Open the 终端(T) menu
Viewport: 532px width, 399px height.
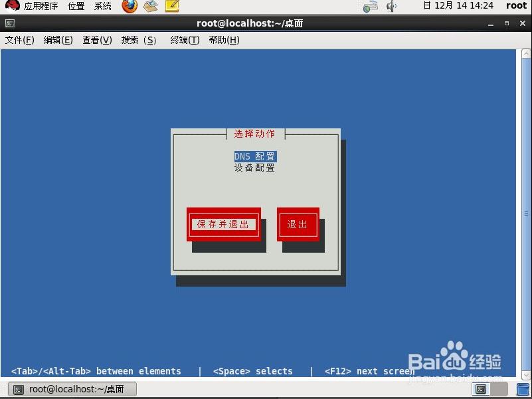pyautogui.click(x=185, y=40)
